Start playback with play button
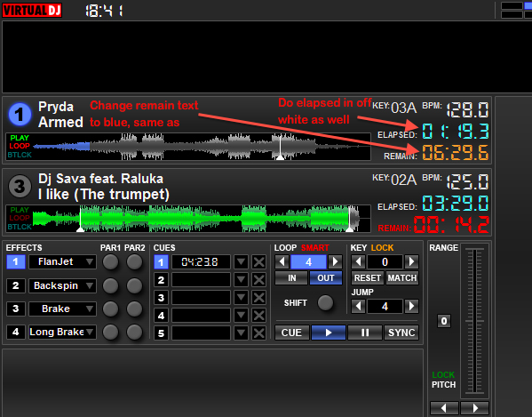 (329, 333)
